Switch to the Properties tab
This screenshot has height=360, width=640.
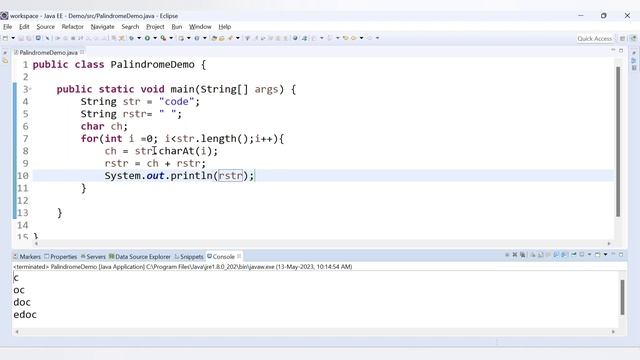coord(60,256)
